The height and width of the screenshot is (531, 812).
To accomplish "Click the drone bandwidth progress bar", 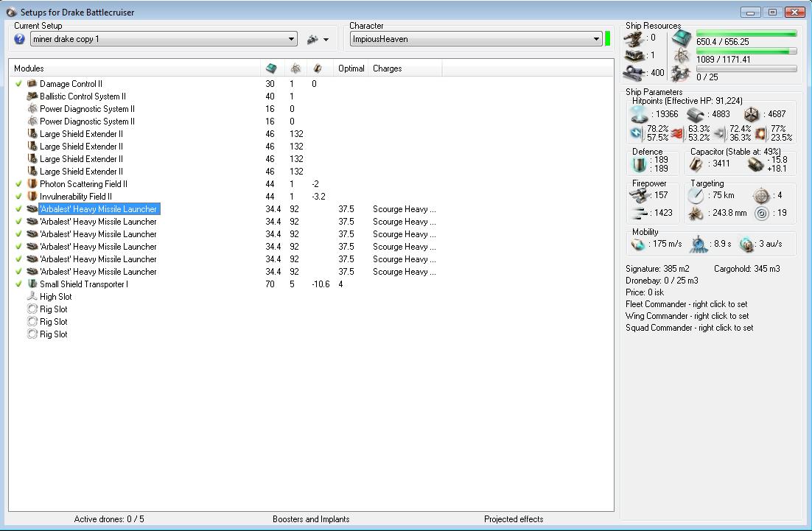I will 746,68.
